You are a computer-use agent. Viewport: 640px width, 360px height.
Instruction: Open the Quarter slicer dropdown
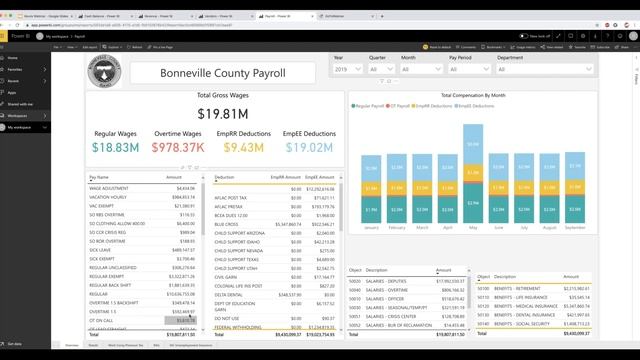tap(381, 69)
